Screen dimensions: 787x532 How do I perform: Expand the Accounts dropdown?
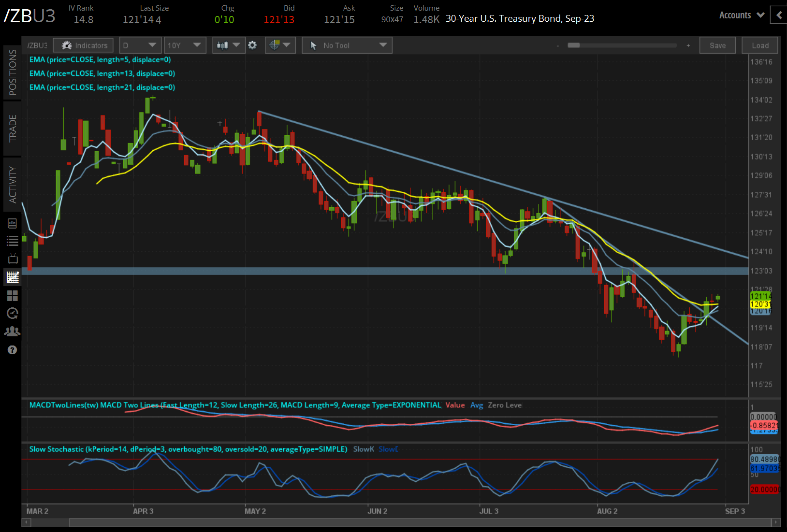[742, 15]
